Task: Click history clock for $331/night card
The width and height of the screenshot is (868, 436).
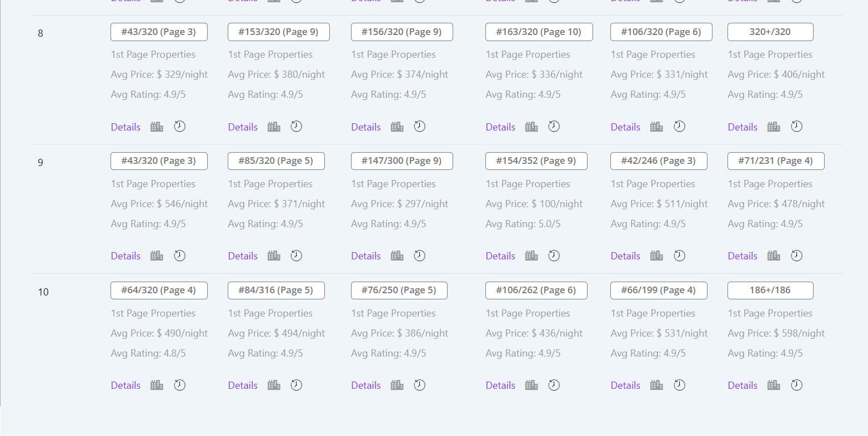Action: (x=679, y=127)
